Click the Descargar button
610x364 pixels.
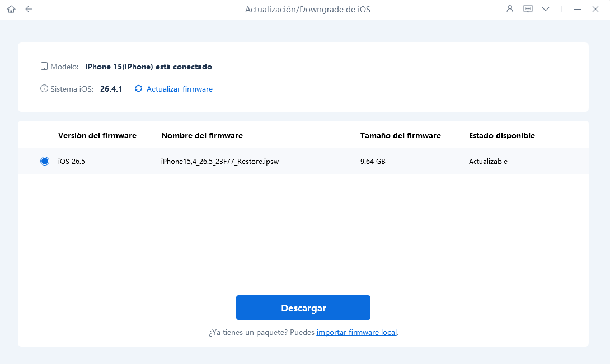(303, 308)
